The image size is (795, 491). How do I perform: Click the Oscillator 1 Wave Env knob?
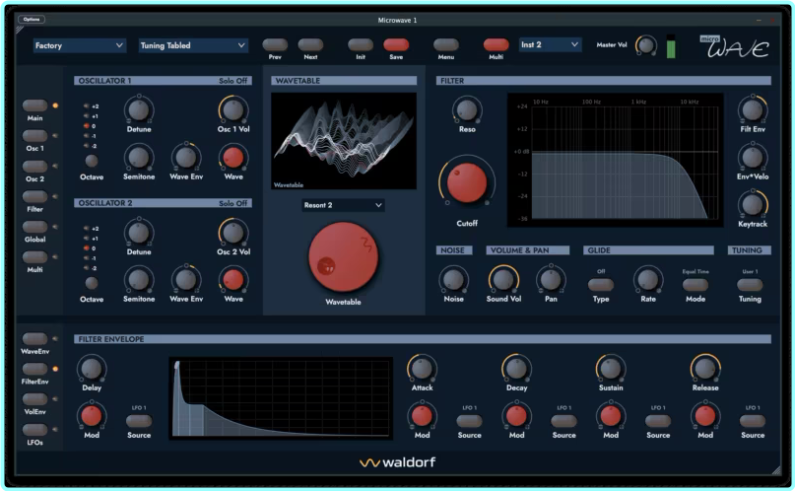click(x=186, y=157)
